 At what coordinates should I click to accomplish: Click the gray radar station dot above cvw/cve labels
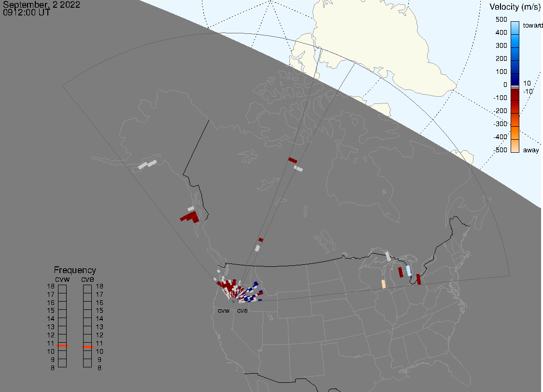pos(233,302)
